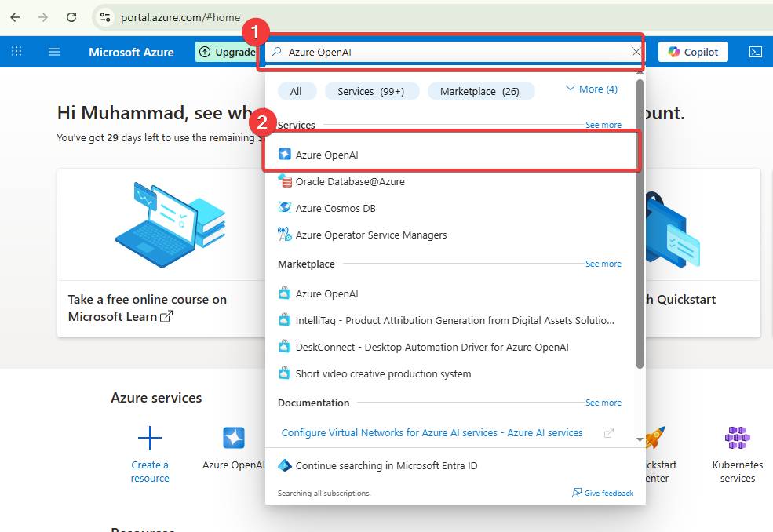Open Kubernetes services icon
This screenshot has width=773, height=532.
pos(738,438)
